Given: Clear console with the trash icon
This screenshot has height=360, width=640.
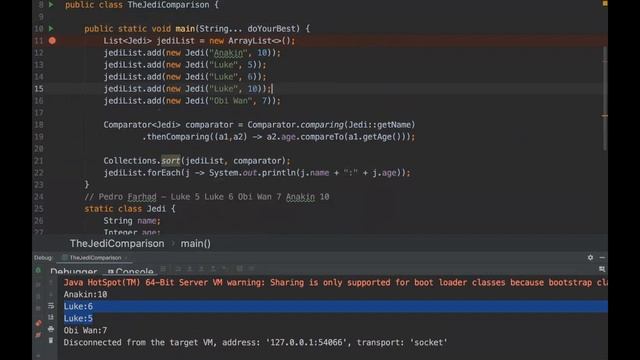Looking at the screenshot, I should click(51, 340).
